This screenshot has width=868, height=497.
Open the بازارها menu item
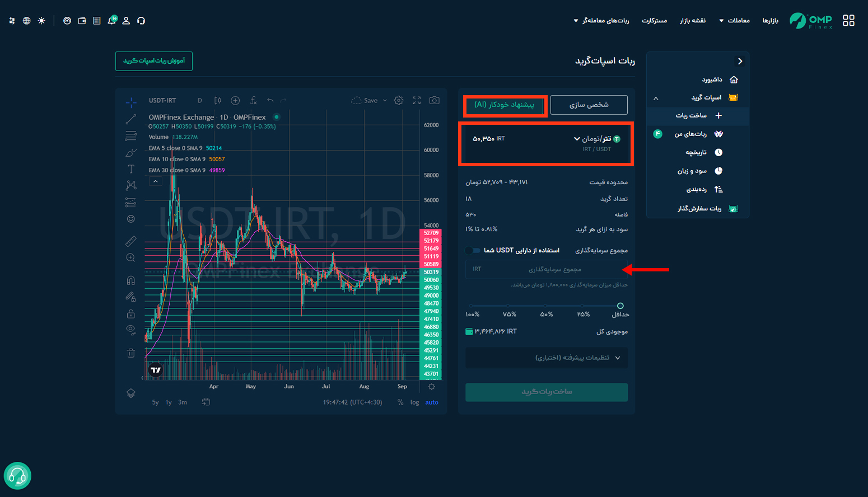[x=770, y=21]
